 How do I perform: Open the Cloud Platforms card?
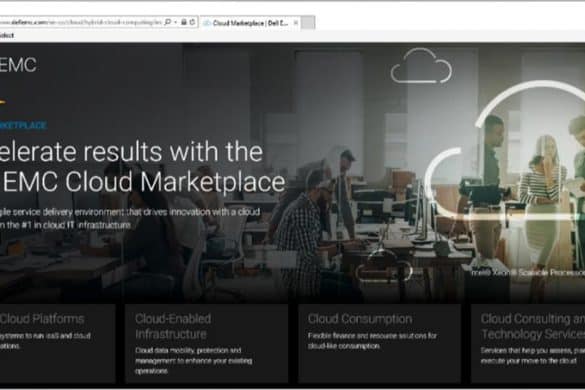pos(57,343)
